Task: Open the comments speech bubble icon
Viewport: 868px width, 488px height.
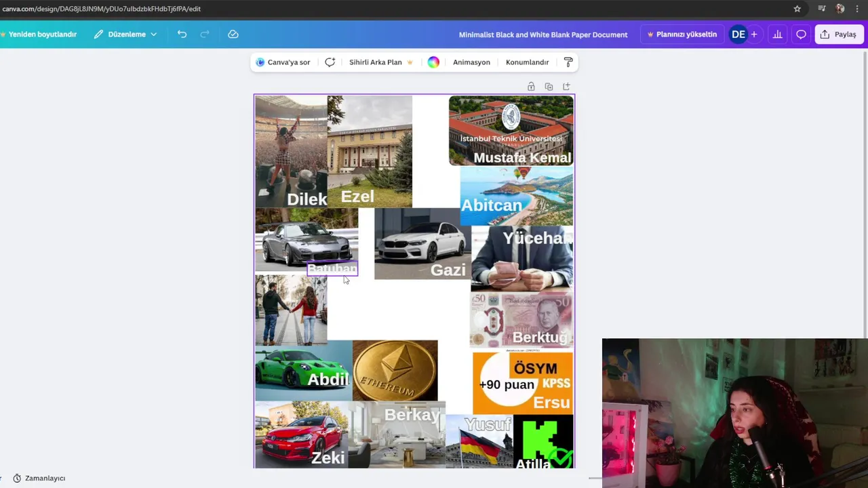Action: point(801,35)
